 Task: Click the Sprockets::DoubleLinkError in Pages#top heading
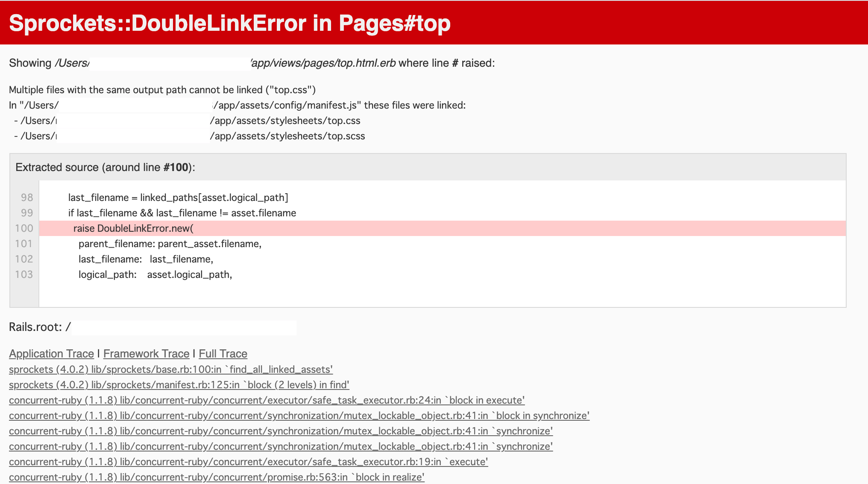pos(230,23)
